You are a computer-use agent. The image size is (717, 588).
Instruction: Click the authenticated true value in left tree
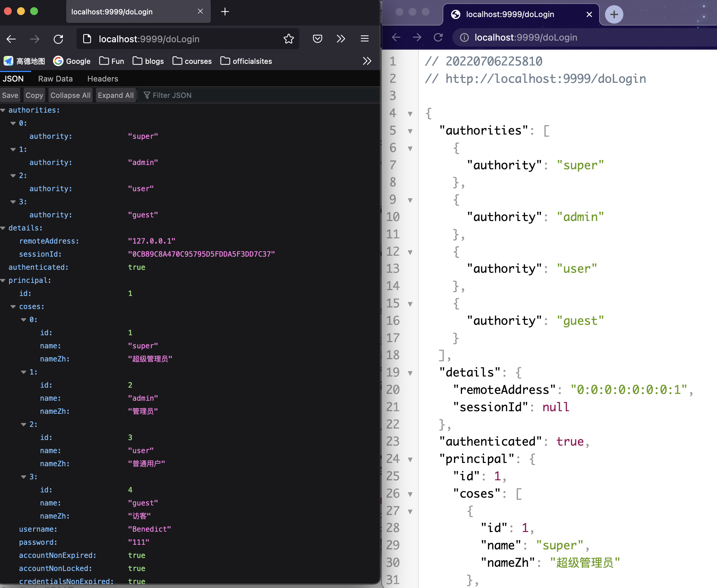click(137, 267)
